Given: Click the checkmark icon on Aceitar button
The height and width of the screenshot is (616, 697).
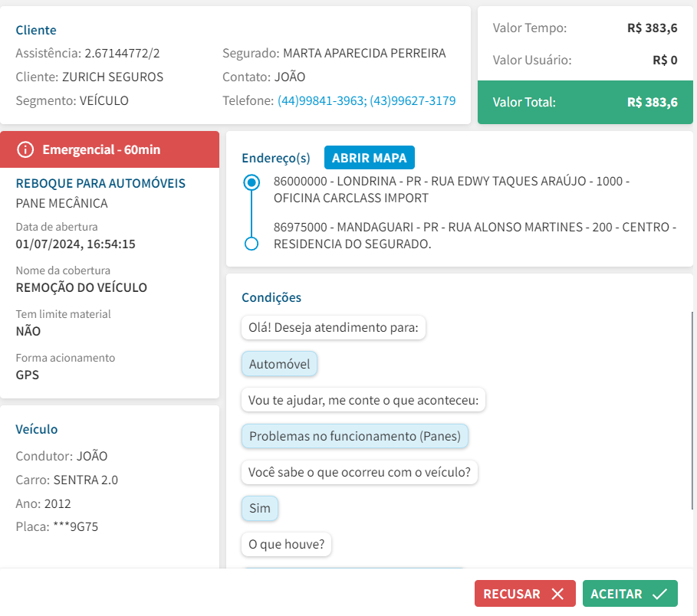Looking at the screenshot, I should [659, 595].
